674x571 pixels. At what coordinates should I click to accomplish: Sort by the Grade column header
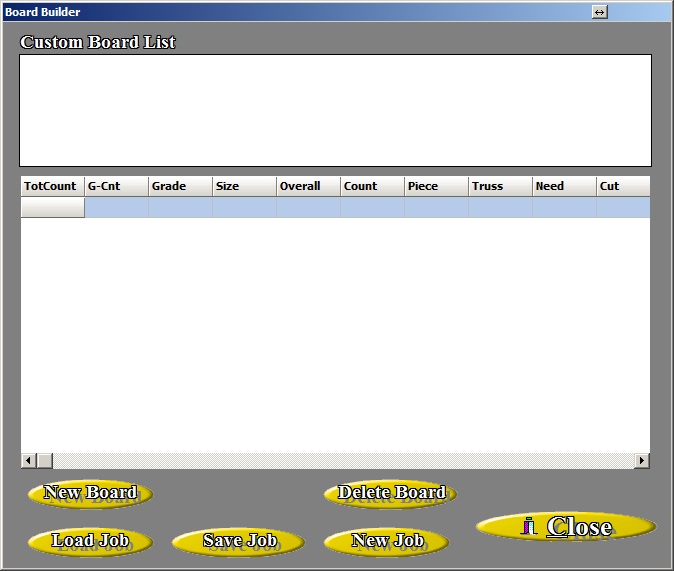coord(180,186)
